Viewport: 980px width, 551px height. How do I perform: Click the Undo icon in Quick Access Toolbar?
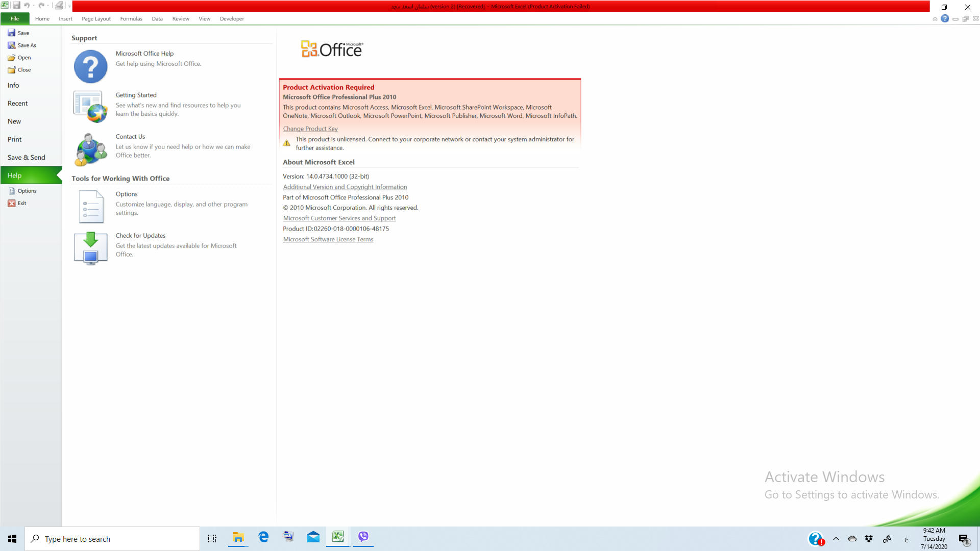pos(27,6)
